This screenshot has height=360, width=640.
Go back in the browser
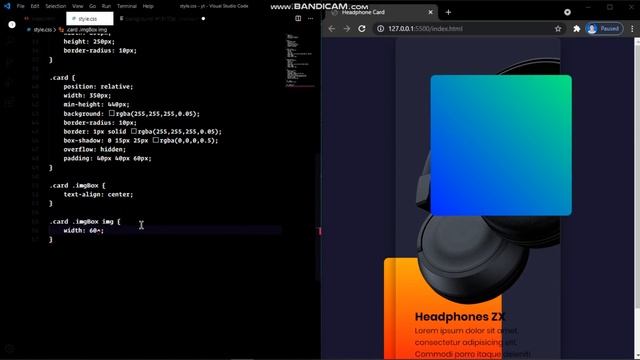tap(331, 29)
